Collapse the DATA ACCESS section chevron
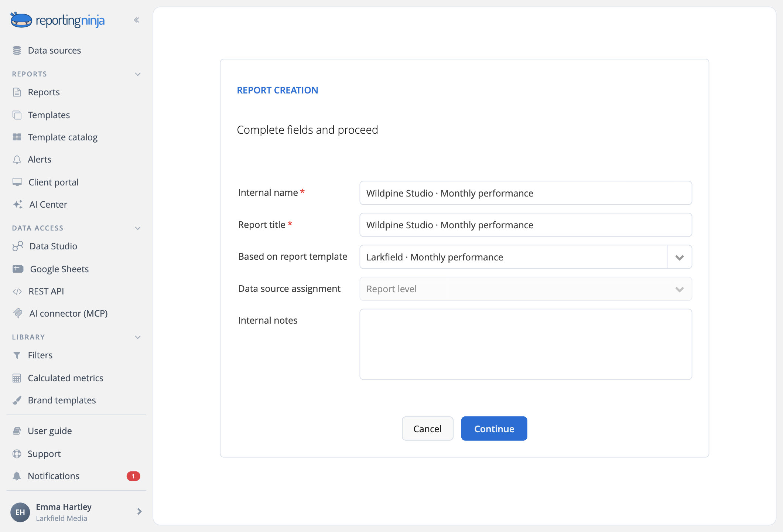 [138, 228]
